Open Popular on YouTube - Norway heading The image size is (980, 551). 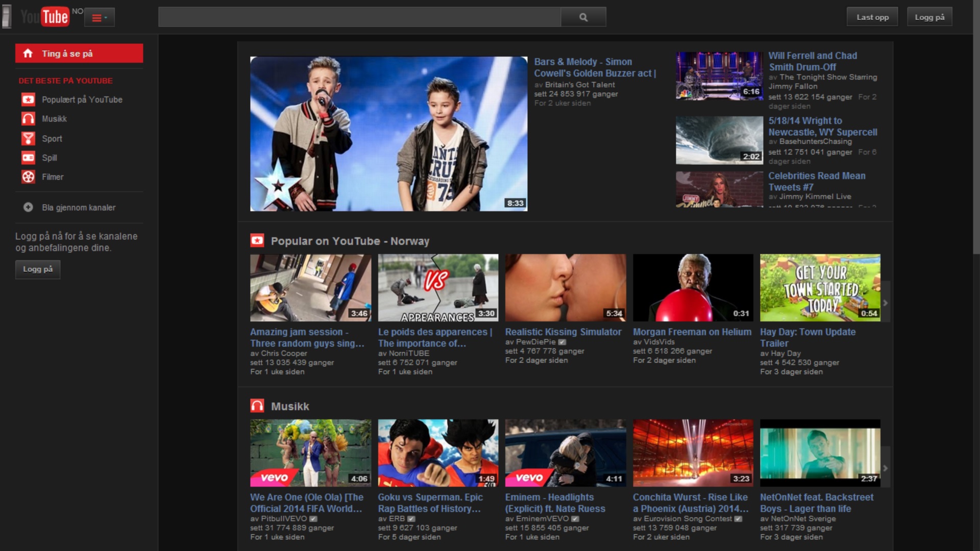click(x=350, y=241)
